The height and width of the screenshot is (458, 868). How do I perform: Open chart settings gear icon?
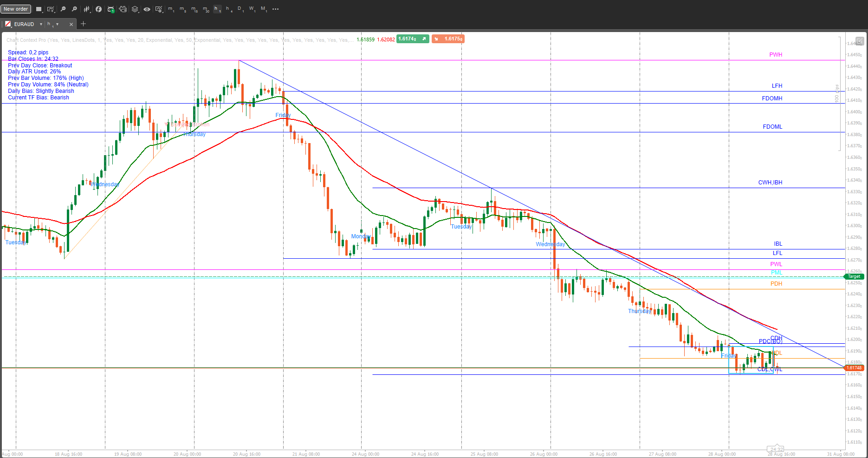[x=159, y=9]
